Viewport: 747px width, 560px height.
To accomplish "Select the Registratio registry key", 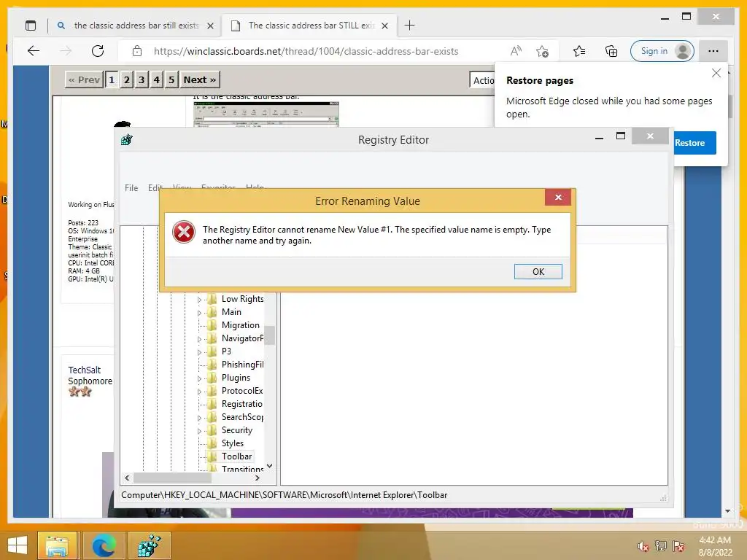I will click(241, 404).
